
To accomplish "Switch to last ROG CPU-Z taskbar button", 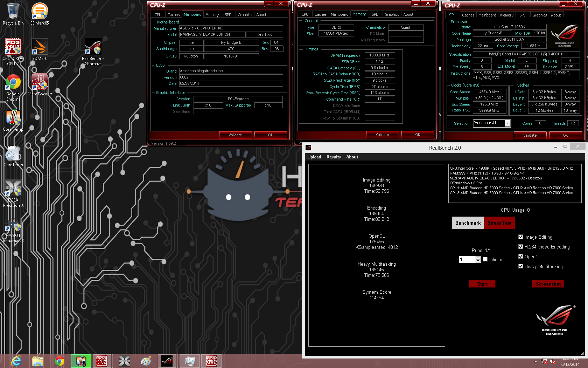I will click(x=211, y=361).
